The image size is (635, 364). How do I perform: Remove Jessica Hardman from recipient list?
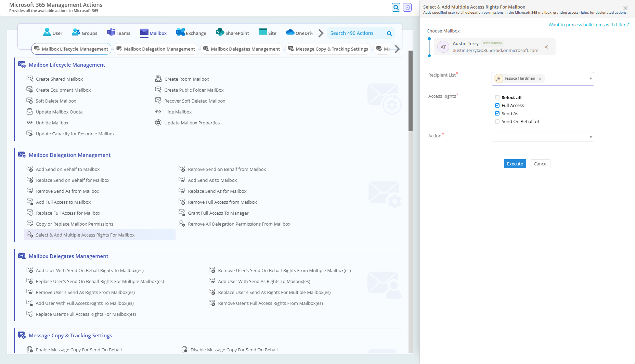coord(540,79)
